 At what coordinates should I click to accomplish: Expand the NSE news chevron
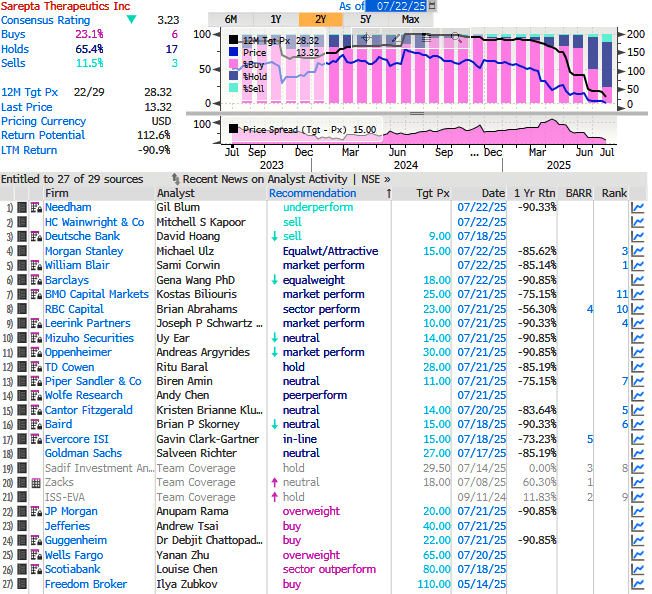point(386,179)
